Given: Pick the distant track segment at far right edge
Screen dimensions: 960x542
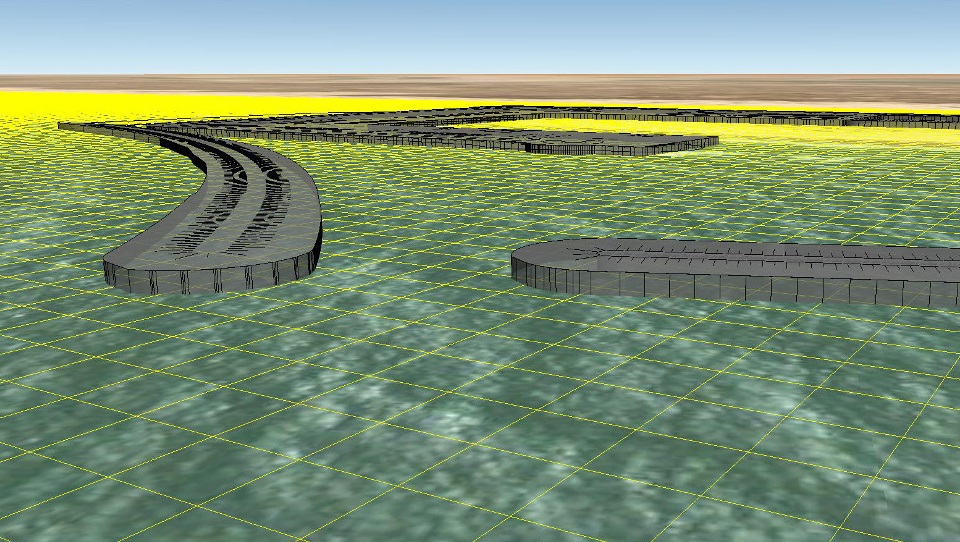Looking at the screenshot, I should pyautogui.click(x=930, y=121).
